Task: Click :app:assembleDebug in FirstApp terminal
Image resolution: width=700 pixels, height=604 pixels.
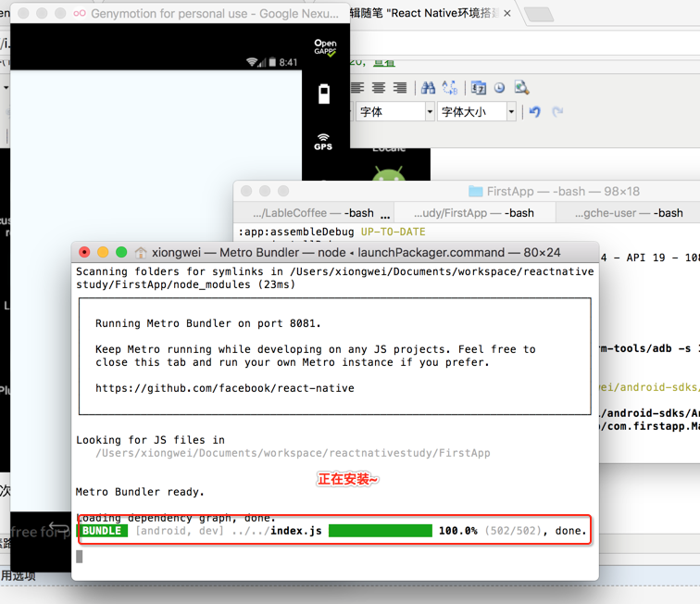Action: [x=296, y=232]
